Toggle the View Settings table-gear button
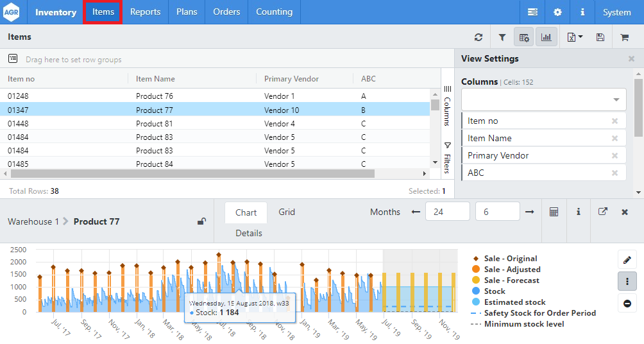The width and height of the screenshot is (644, 344). point(524,38)
